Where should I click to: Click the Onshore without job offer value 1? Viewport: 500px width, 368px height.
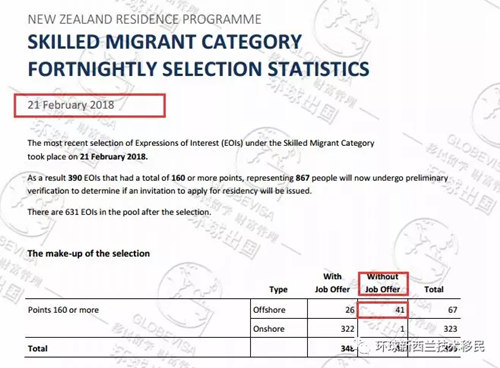(x=402, y=329)
